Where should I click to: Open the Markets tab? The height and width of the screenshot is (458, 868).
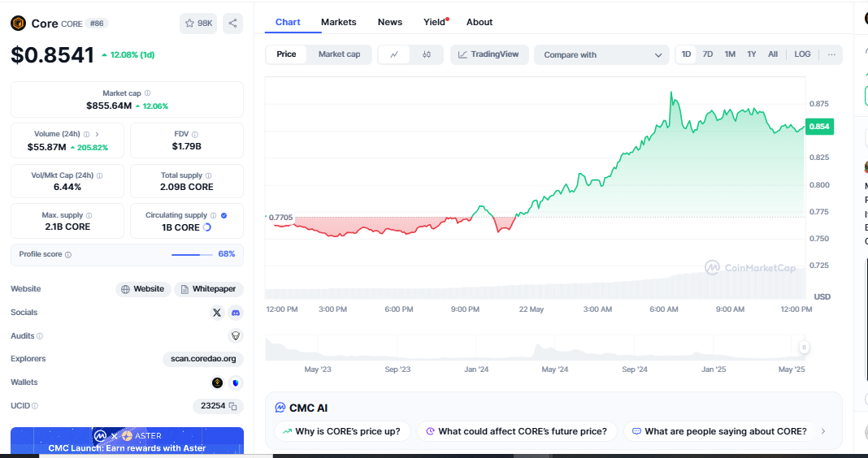click(x=339, y=22)
